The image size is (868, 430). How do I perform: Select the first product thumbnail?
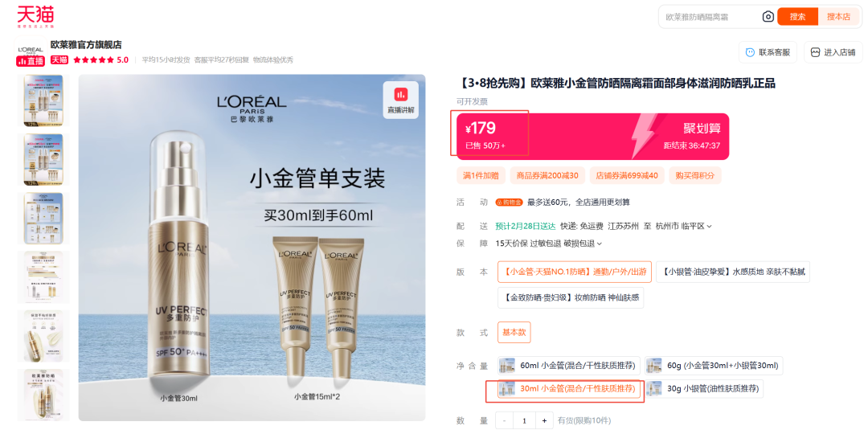point(43,100)
